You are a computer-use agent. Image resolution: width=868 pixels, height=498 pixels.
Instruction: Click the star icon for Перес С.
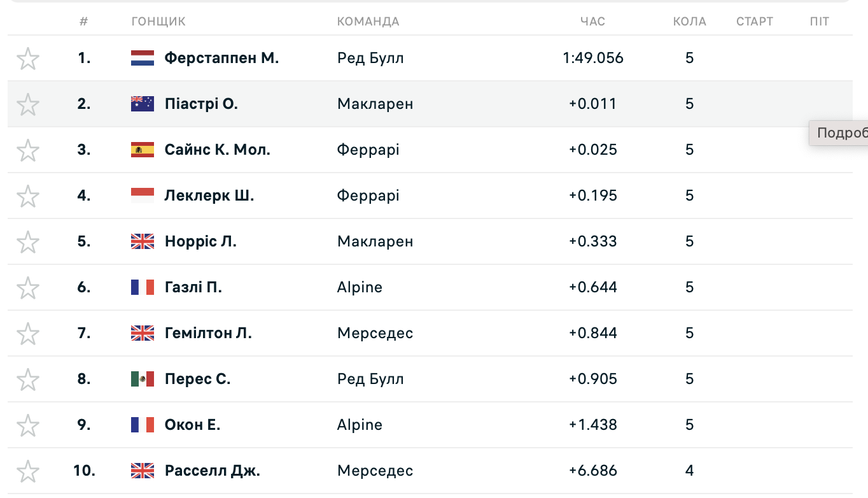click(x=28, y=380)
